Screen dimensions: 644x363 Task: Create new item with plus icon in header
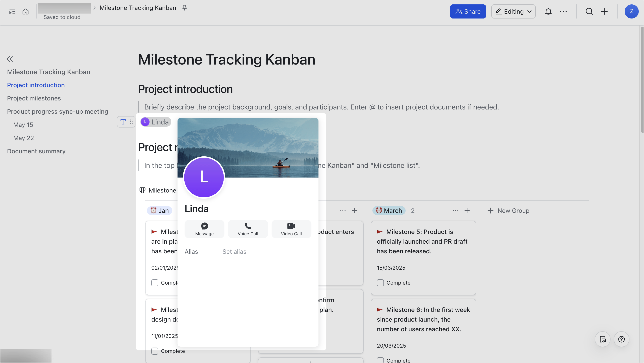tap(604, 11)
